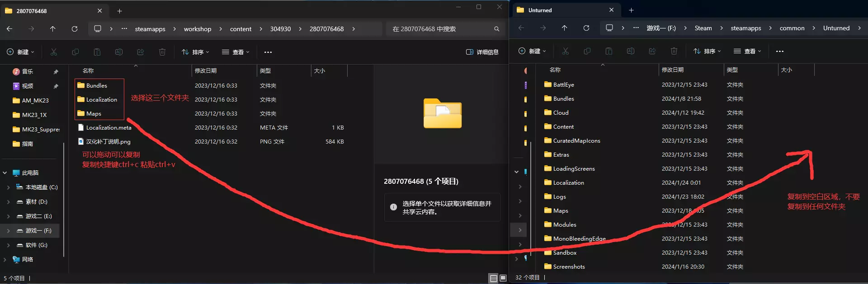
Task: Click Paste icon in left window toolbar
Action: [x=97, y=52]
